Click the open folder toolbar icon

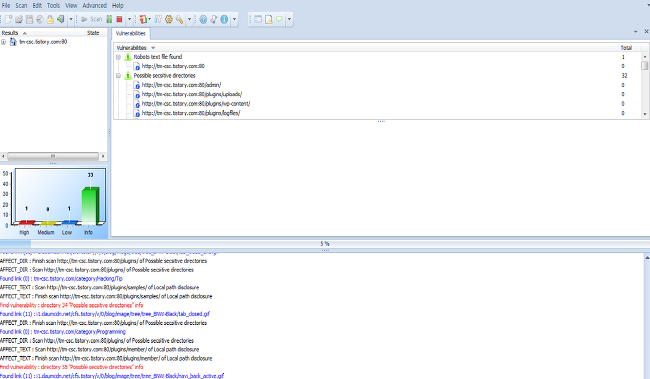[x=19, y=19]
